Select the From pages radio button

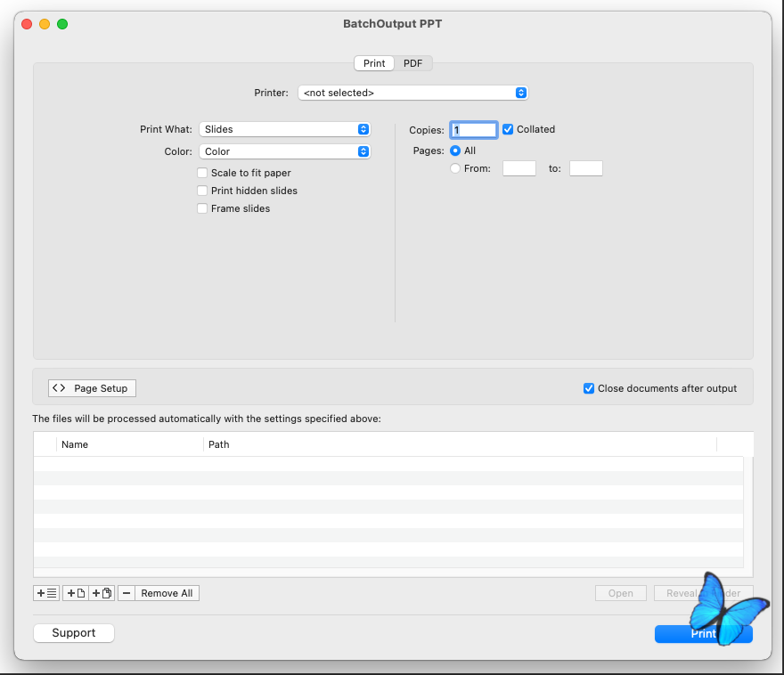(x=455, y=168)
